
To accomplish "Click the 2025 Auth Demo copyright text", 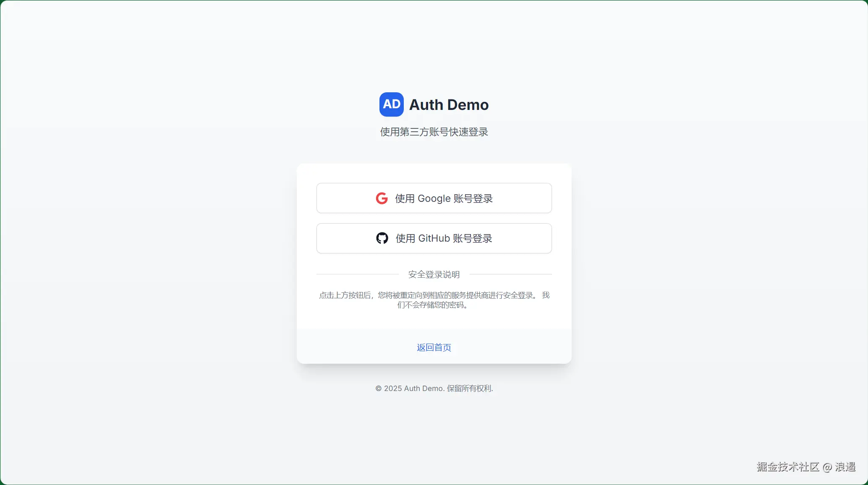I will click(x=413, y=389).
